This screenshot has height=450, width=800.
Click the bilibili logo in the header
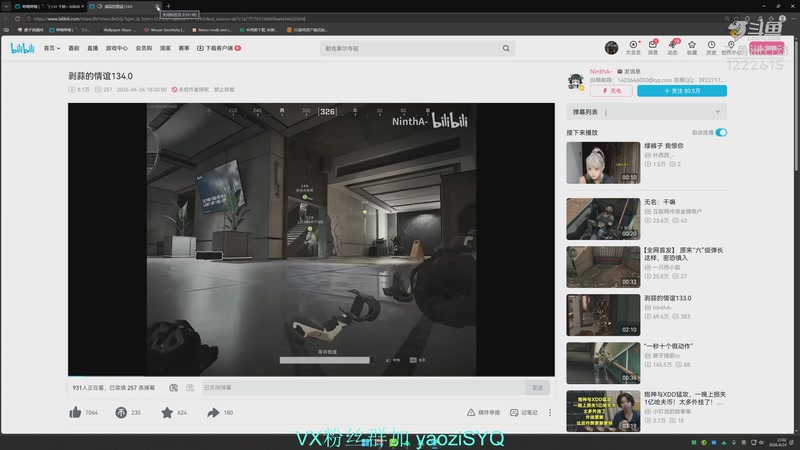point(22,48)
